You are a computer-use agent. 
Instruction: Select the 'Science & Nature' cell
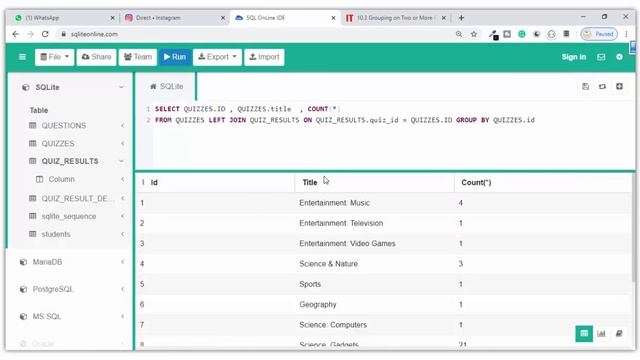click(328, 264)
